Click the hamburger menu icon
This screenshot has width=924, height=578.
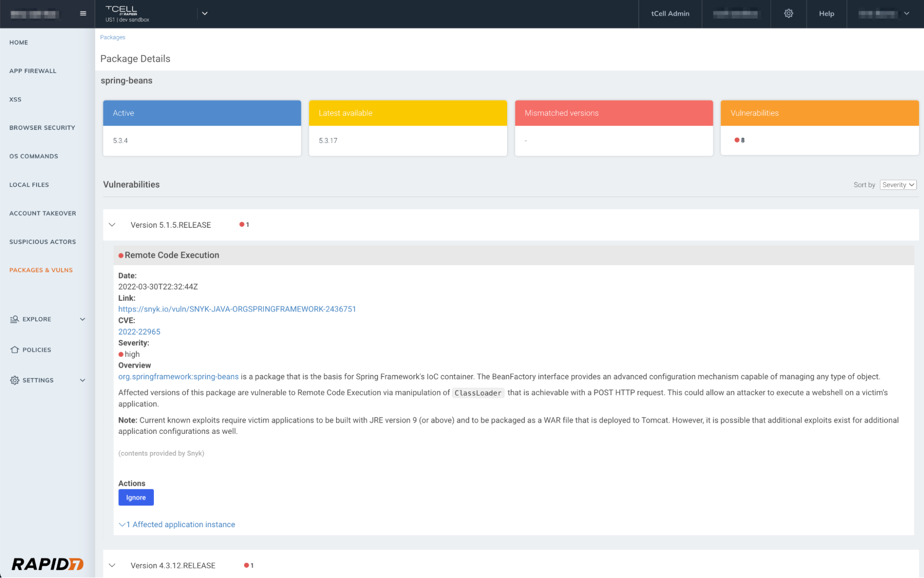[83, 13]
